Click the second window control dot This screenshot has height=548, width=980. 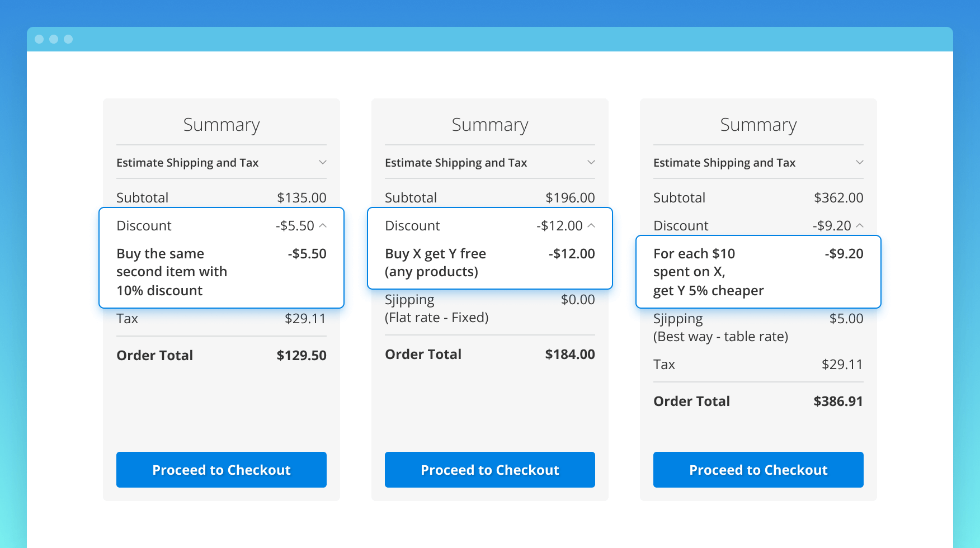pyautogui.click(x=54, y=39)
